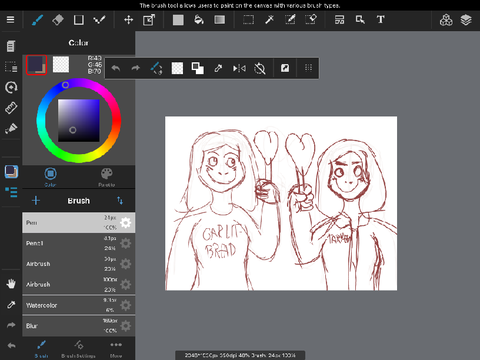Open Watercolor brush settings gear
The image size is (480, 360).
[x=126, y=305]
